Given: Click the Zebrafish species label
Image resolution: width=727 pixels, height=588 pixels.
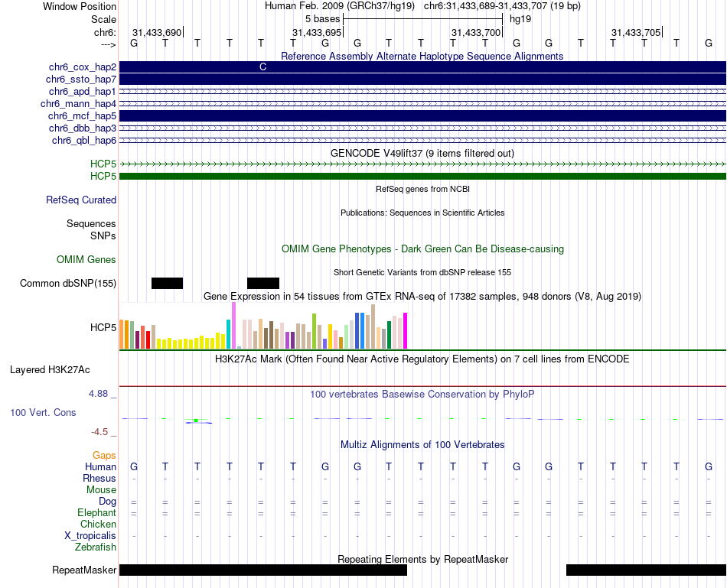Looking at the screenshot, I should pyautogui.click(x=96, y=547).
